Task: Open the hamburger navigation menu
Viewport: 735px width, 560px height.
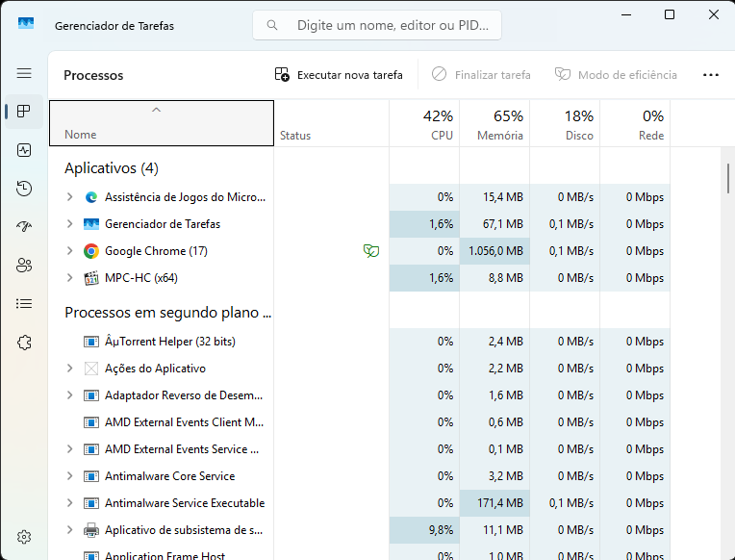Action: tap(24, 73)
